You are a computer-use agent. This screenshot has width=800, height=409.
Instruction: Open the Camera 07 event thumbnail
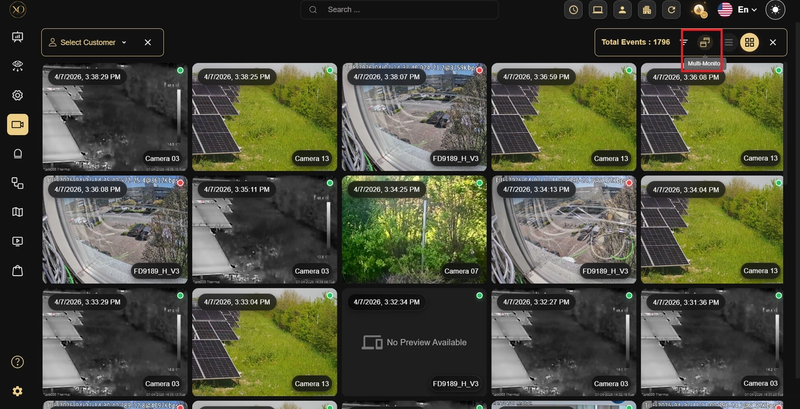(414, 229)
